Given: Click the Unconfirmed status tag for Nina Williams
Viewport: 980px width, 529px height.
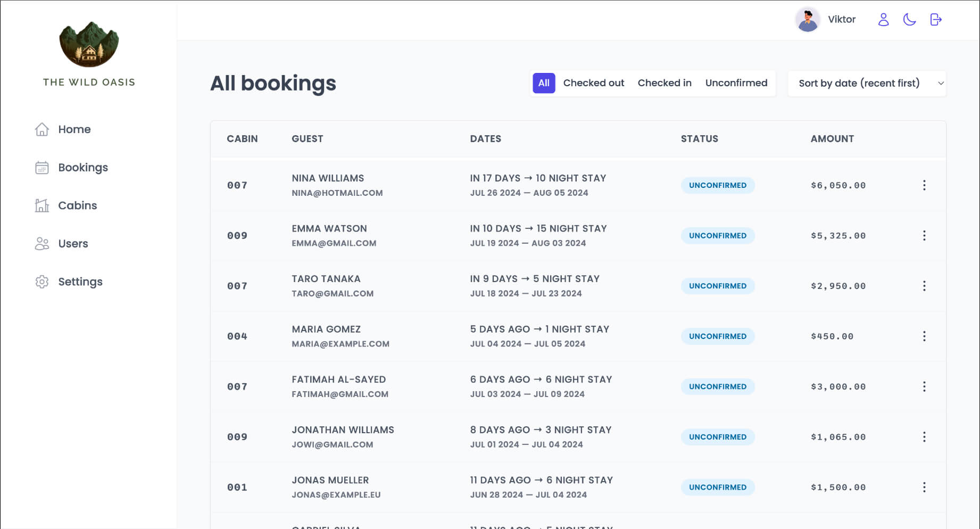Looking at the screenshot, I should (x=718, y=185).
